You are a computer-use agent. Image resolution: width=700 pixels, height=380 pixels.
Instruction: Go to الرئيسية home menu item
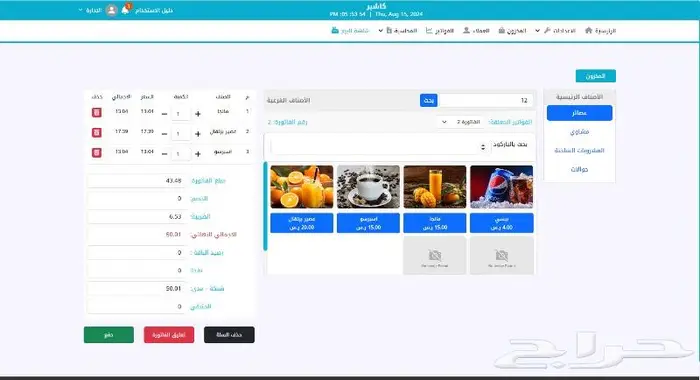point(600,30)
